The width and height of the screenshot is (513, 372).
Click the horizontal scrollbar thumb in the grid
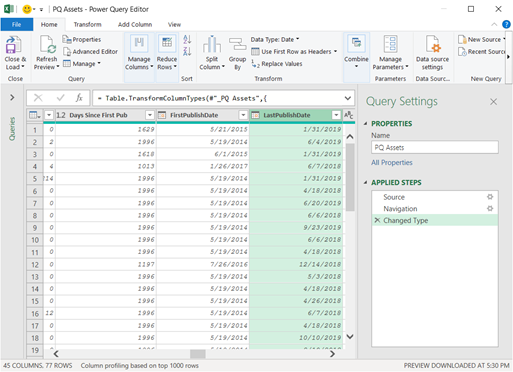click(198, 353)
